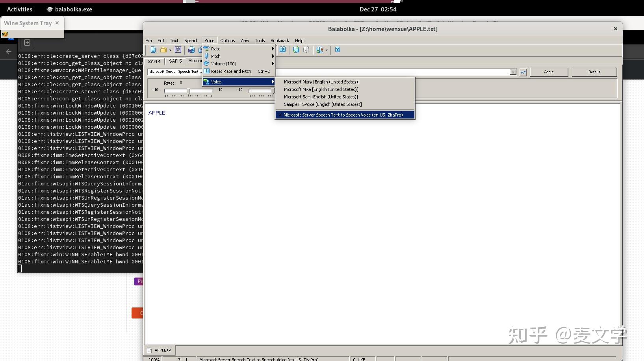Select Microsoft Mary voice
The height and width of the screenshot is (361, 644).
[345, 82]
